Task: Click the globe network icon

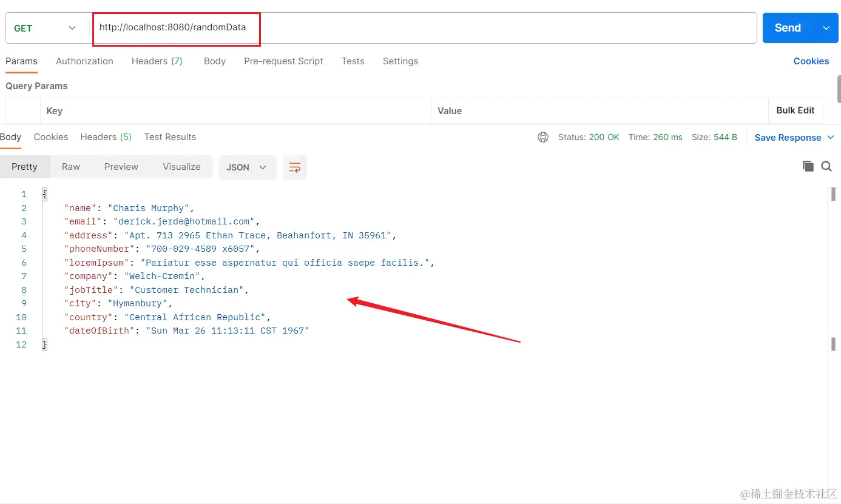Action: (x=543, y=137)
